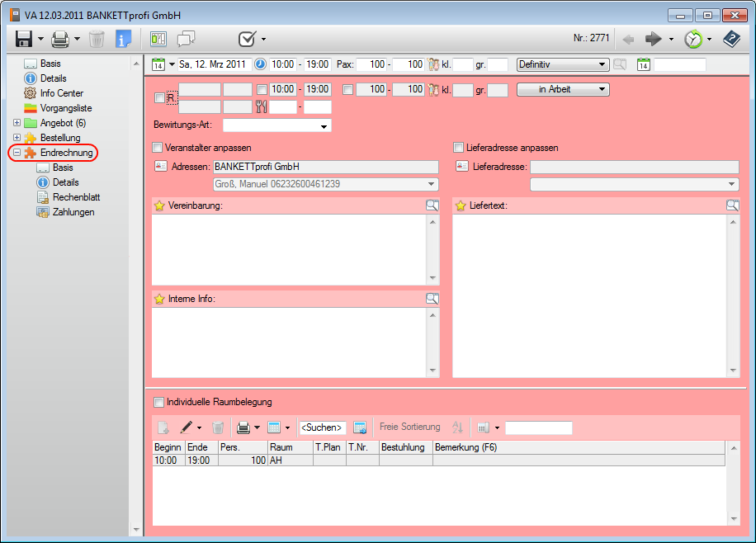Select Rechenblatt in the sidebar tree
The width and height of the screenshot is (756, 543).
click(76, 197)
